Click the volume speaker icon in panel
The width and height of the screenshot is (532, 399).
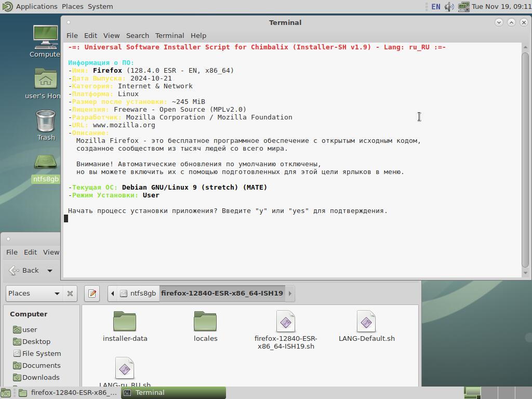pos(449,7)
